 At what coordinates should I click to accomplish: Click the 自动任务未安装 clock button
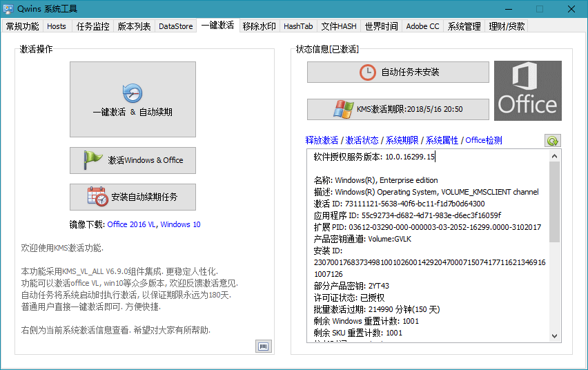point(398,72)
